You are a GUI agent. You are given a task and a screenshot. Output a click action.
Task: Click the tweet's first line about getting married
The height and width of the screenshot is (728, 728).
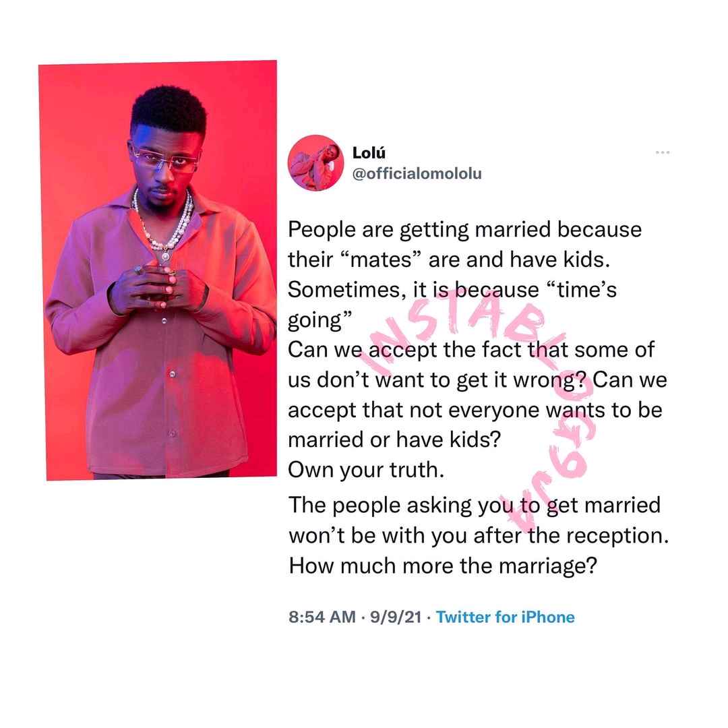464,229
